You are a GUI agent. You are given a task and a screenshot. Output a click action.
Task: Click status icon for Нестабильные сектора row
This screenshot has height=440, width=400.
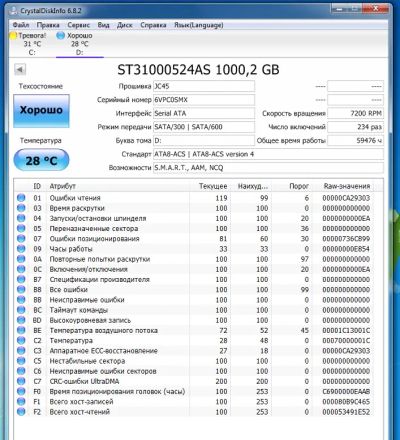coord(21,361)
